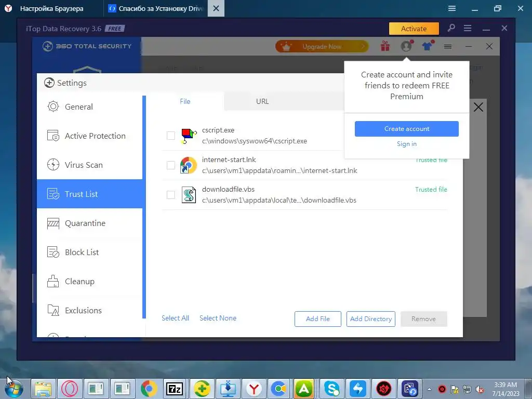Click the settings sidebar scrollbar

pos(144,207)
